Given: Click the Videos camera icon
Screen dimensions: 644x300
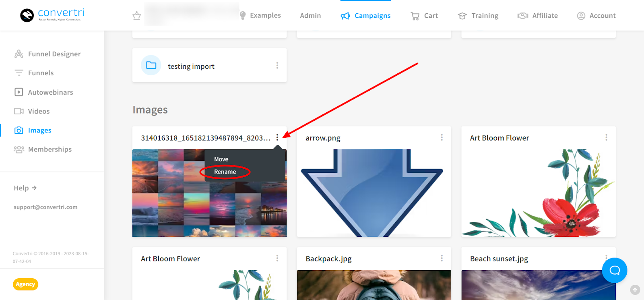Looking at the screenshot, I should click(19, 111).
